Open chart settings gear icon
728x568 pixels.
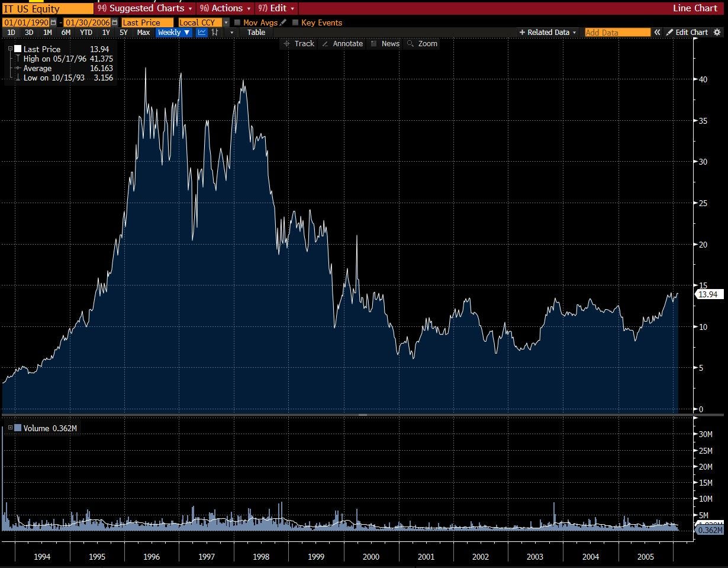coord(718,33)
